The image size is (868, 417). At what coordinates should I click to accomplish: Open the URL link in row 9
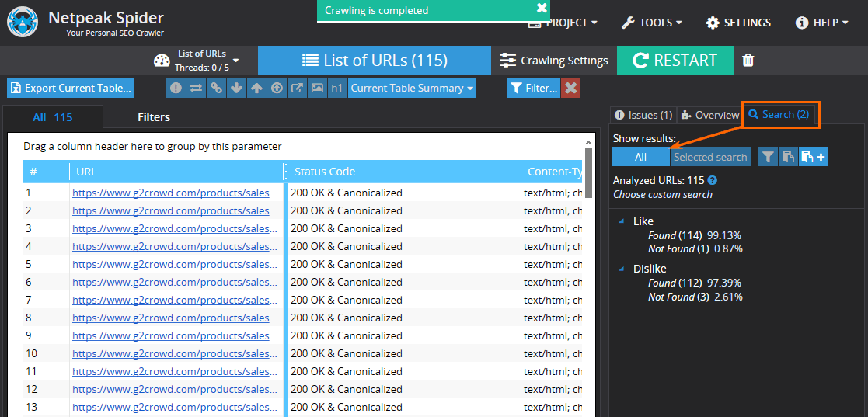point(174,335)
